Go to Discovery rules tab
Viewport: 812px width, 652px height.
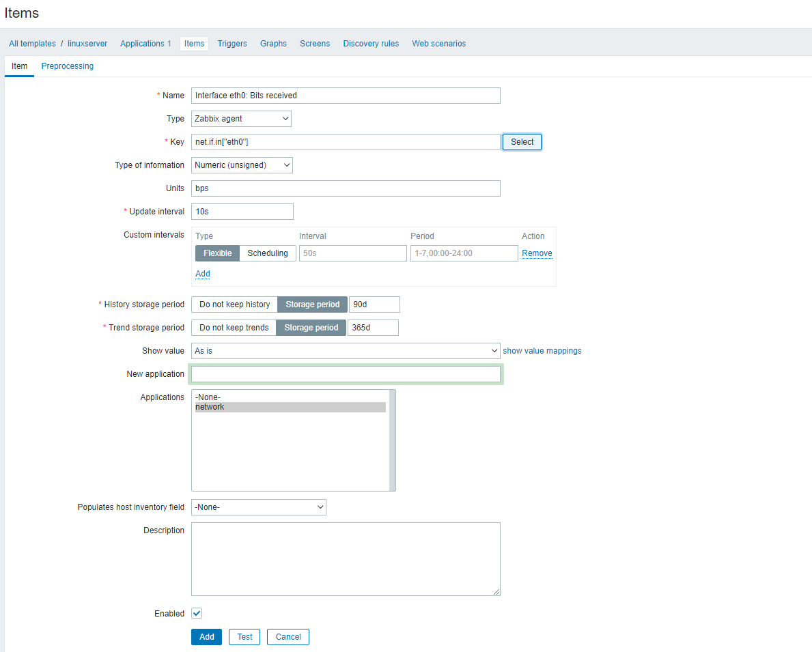(x=371, y=44)
